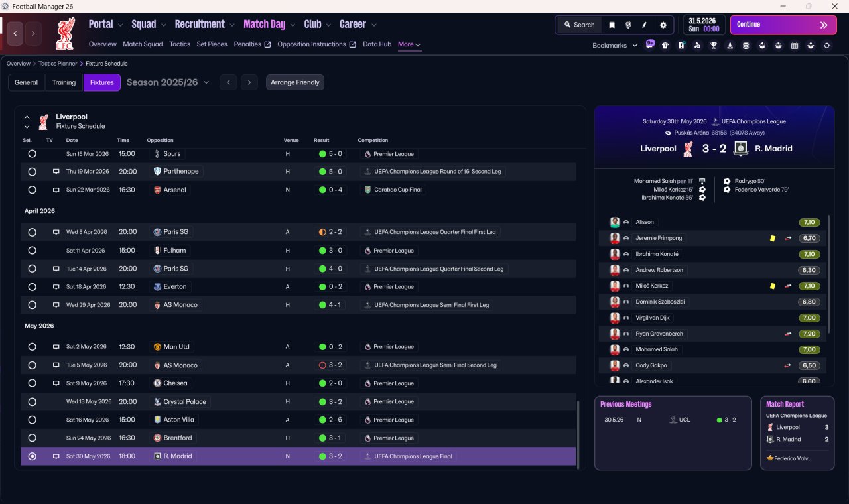Select the Arsenal Carabao Cup Final fixture radio
Image resolution: width=849 pixels, height=504 pixels.
pyautogui.click(x=32, y=190)
